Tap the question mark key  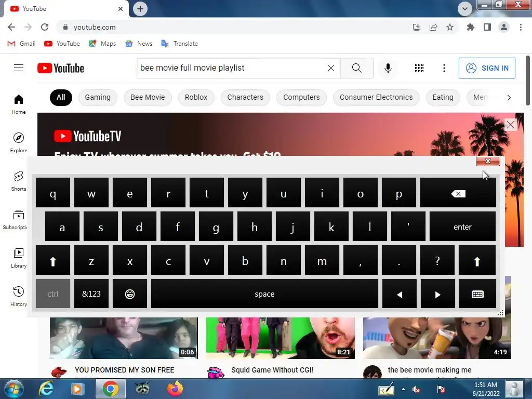(437, 260)
